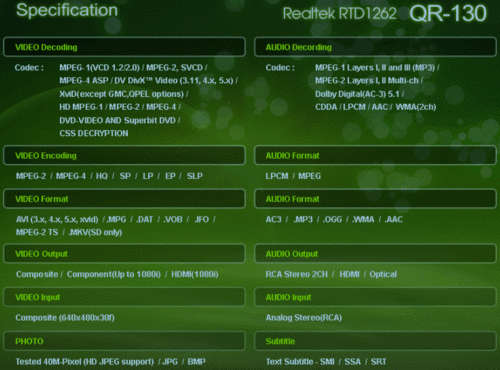The height and width of the screenshot is (370, 500).
Task: Click the 'AVI (3.x, 4.x, 5.x, xvid)' entry
Action: [x=57, y=220]
